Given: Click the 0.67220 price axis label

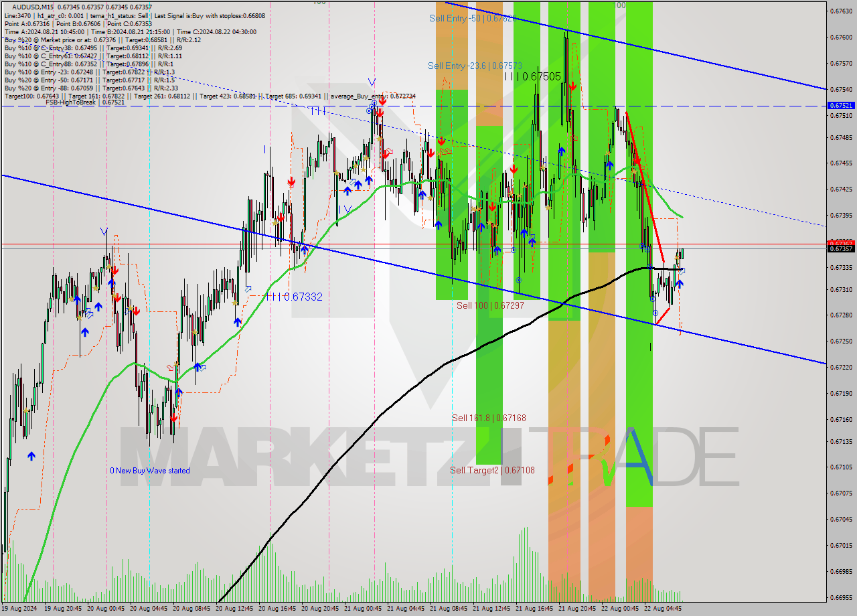Looking at the screenshot, I should (841, 368).
